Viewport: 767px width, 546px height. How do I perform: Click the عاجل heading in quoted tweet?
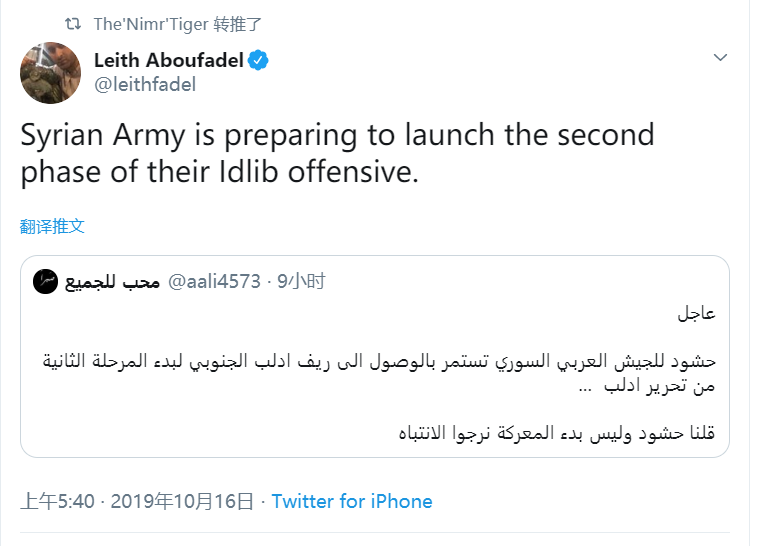click(x=696, y=315)
